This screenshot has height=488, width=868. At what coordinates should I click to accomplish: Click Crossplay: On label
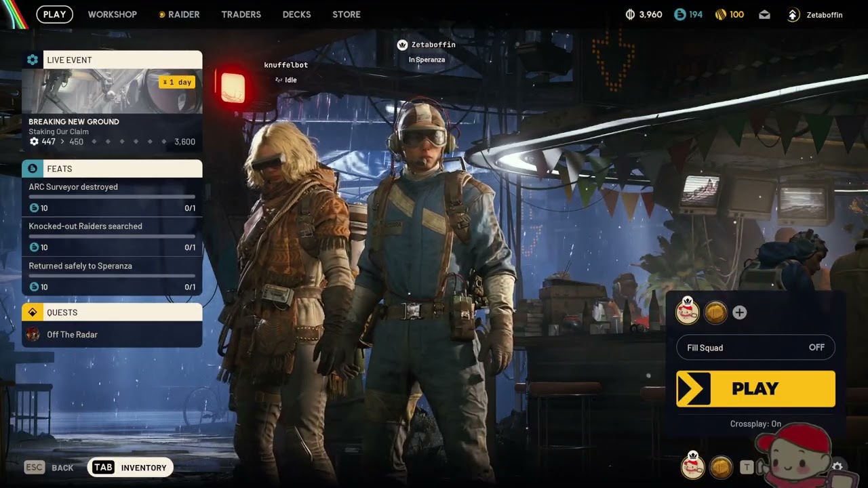pyautogui.click(x=755, y=424)
